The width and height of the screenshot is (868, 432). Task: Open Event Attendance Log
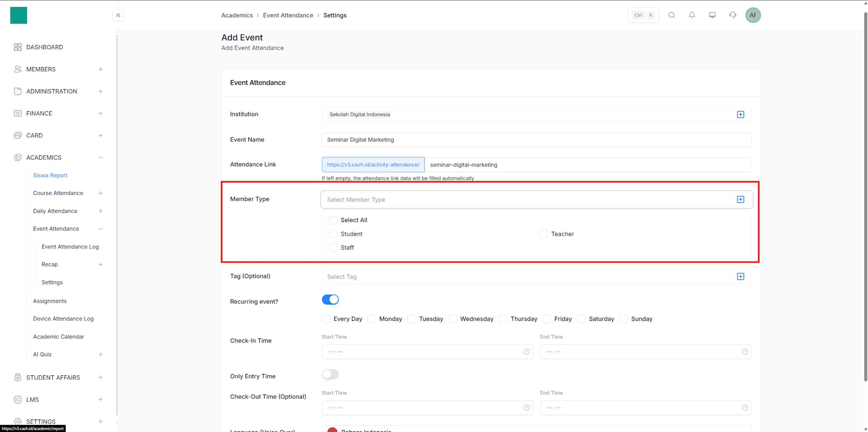[x=70, y=247]
